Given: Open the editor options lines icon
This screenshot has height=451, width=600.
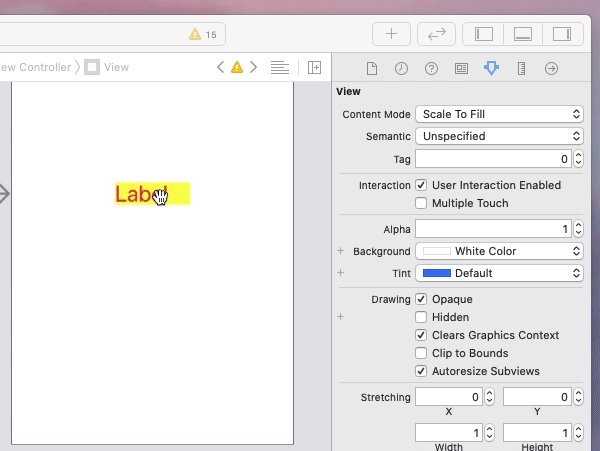Looking at the screenshot, I should (x=280, y=67).
